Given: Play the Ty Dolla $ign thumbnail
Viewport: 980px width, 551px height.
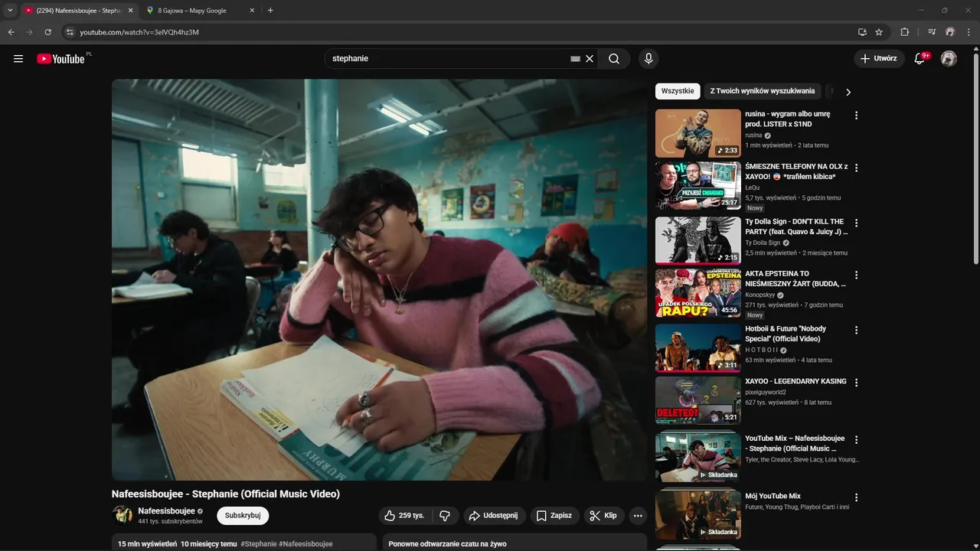Looking at the screenshot, I should tap(698, 240).
